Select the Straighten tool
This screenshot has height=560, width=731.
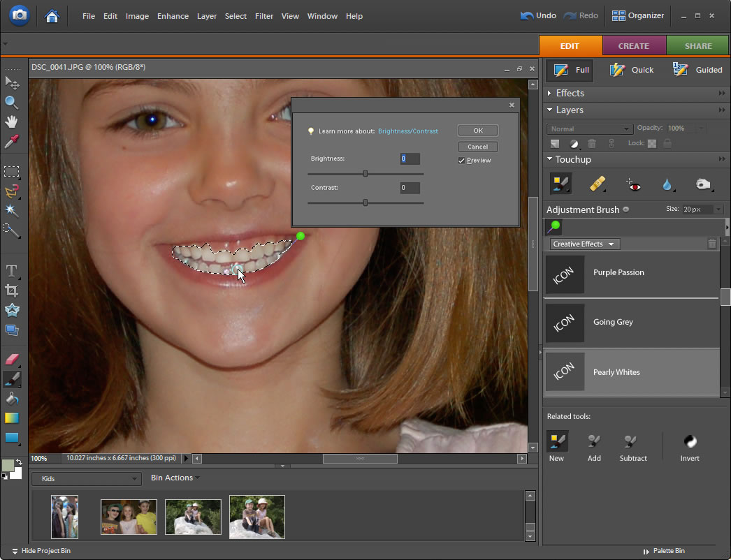12,330
